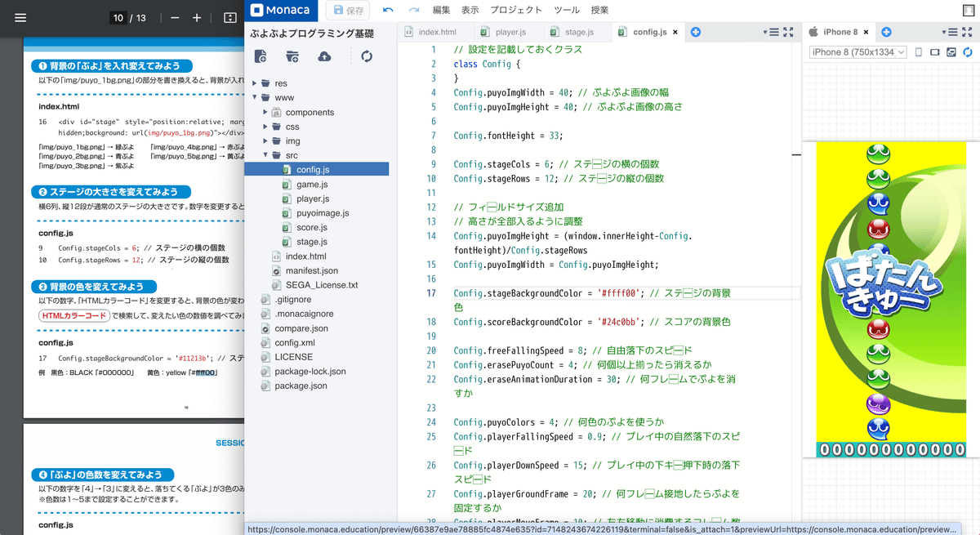Select landscape orientation icon in preview
This screenshot has width=980, height=535.
935,52
